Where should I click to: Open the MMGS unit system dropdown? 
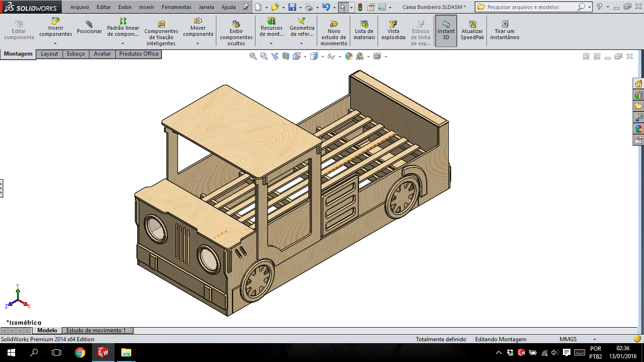(594, 339)
